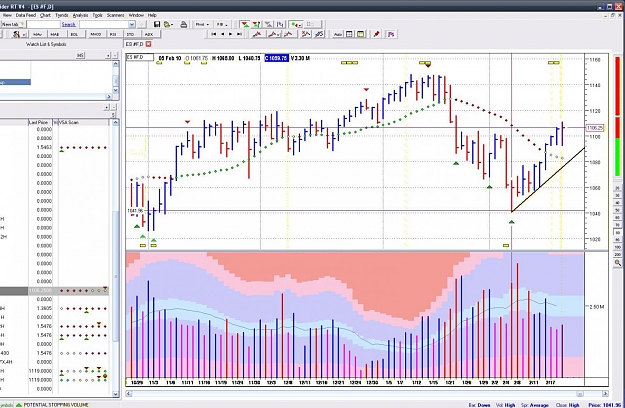
Task: Click the watch list bottom scroll down arrow
Action: click(116, 394)
